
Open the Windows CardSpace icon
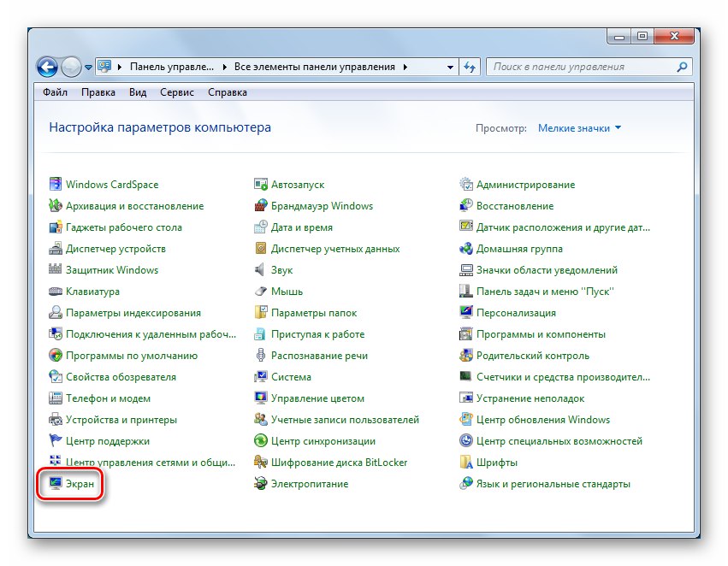pos(56,184)
